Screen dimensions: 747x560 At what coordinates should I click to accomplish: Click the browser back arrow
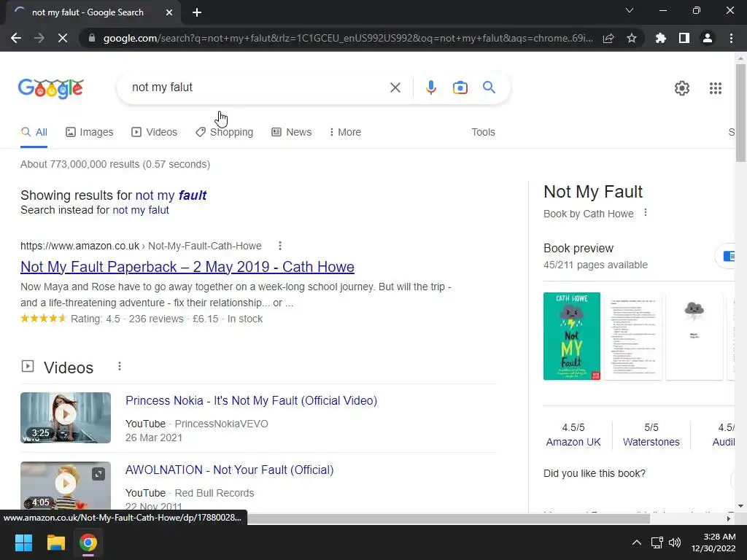[16, 38]
